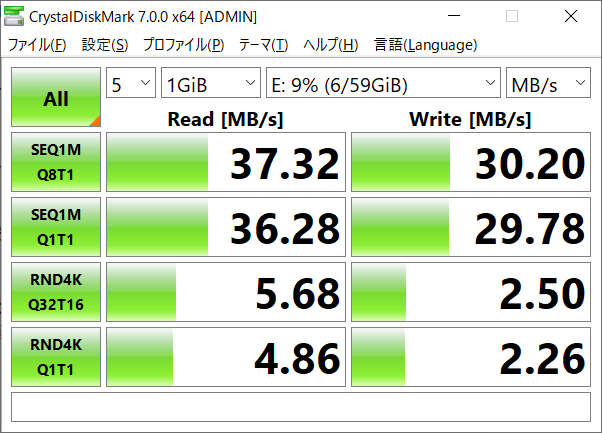Click the empty comment field at bottom

point(301,407)
